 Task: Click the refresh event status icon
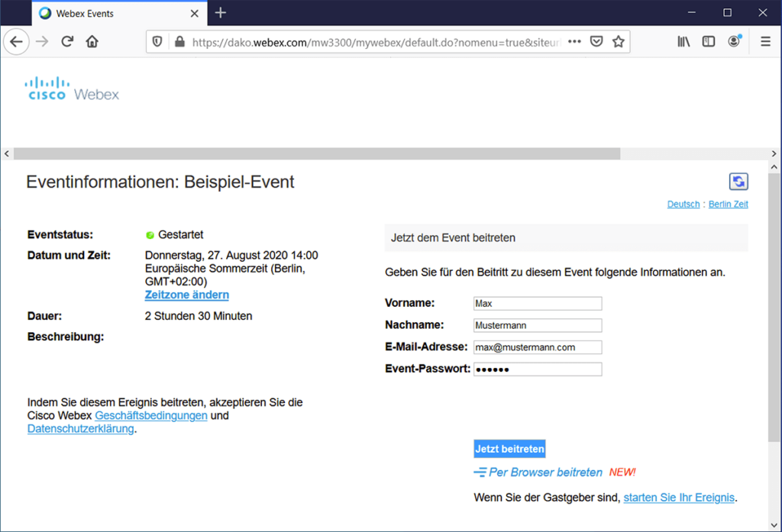(738, 182)
